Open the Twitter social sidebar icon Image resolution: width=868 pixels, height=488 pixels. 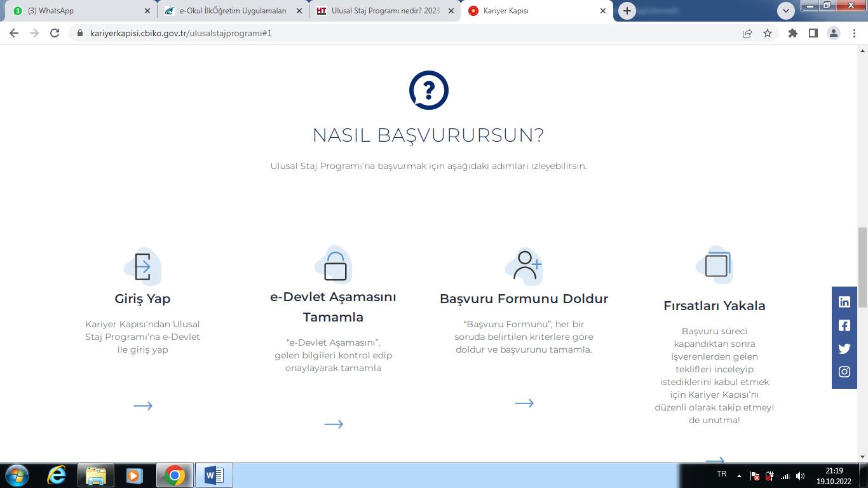click(844, 349)
